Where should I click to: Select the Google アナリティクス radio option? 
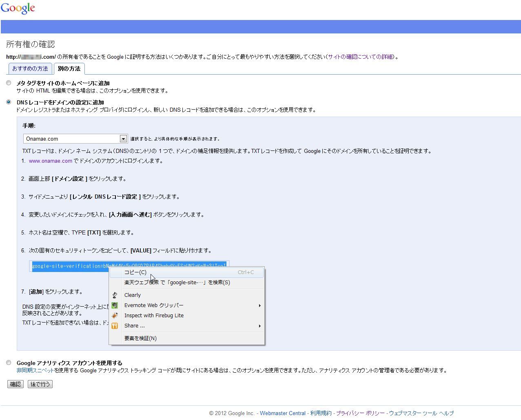(x=9, y=363)
